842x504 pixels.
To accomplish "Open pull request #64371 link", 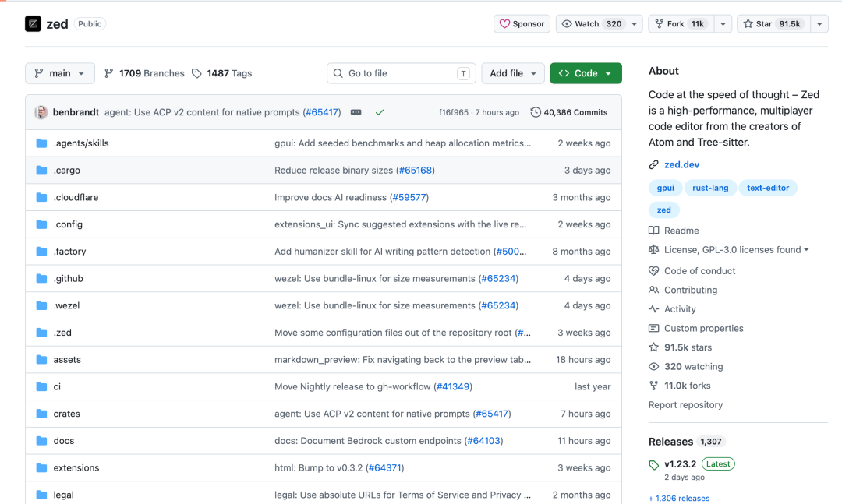I will pyautogui.click(x=384, y=468).
